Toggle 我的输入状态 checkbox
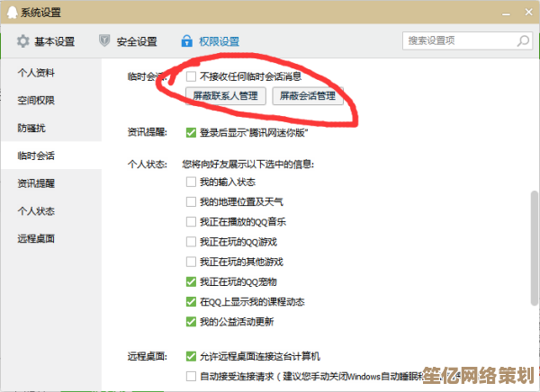Screen dimensions: 540x392 (x=191, y=182)
